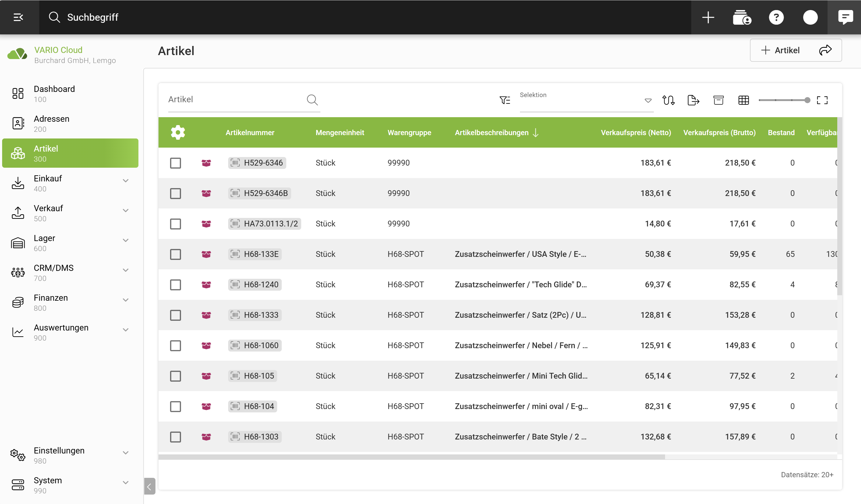Click the sort arrows icon above the table
This screenshot has width=861, height=504.
pos(669,100)
